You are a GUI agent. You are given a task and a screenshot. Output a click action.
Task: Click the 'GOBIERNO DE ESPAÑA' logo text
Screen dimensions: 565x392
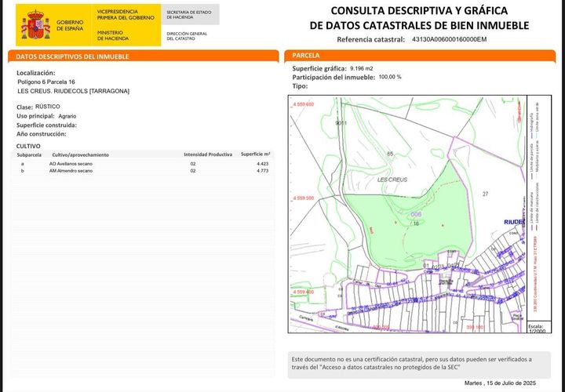[x=70, y=26]
